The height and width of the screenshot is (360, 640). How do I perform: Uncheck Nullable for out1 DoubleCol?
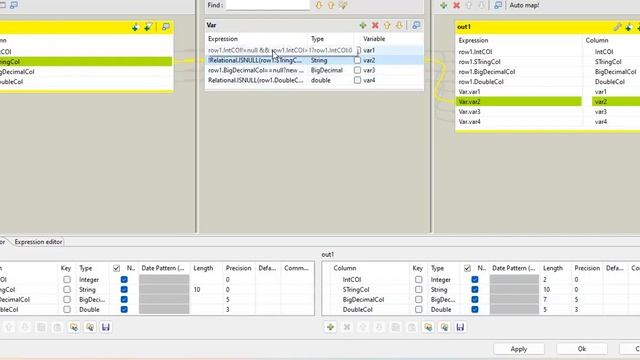475,309
